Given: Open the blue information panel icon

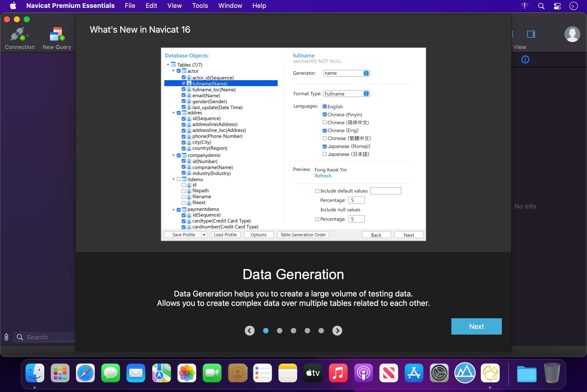Looking at the screenshot, I should pyautogui.click(x=525, y=59).
